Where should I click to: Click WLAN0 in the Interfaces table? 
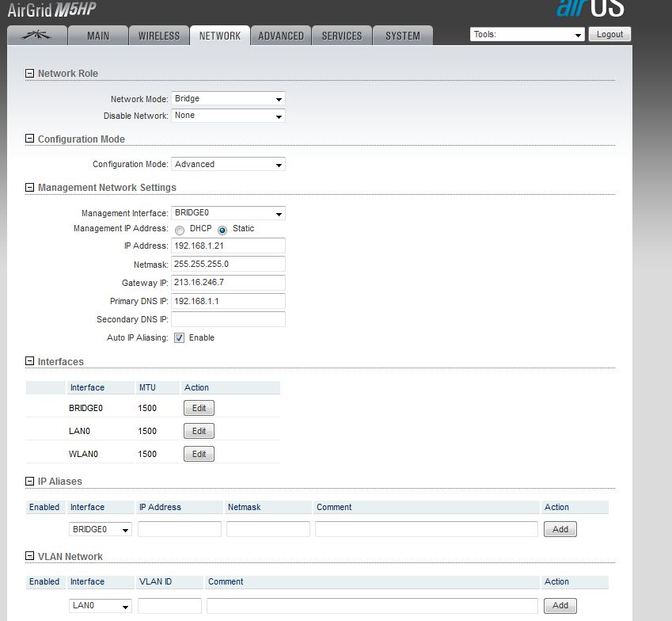[x=83, y=454]
